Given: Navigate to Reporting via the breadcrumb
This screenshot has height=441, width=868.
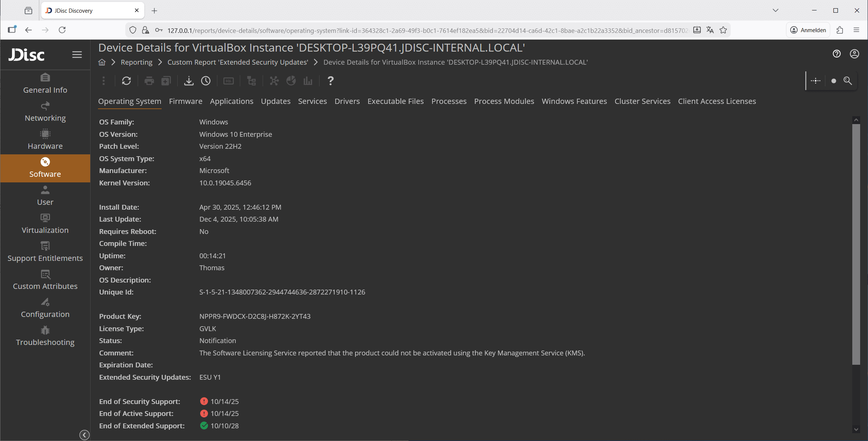Looking at the screenshot, I should (x=136, y=62).
